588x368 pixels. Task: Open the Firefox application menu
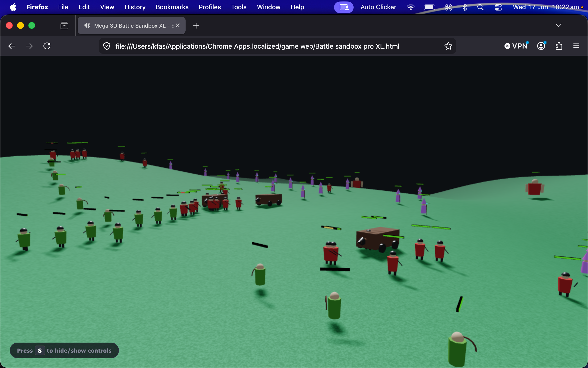click(x=37, y=7)
